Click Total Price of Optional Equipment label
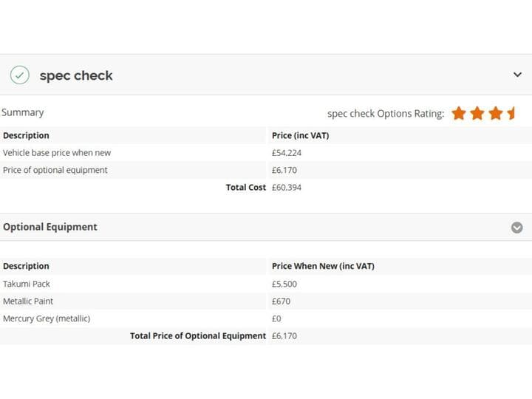The height and width of the screenshot is (399, 532). [198, 336]
